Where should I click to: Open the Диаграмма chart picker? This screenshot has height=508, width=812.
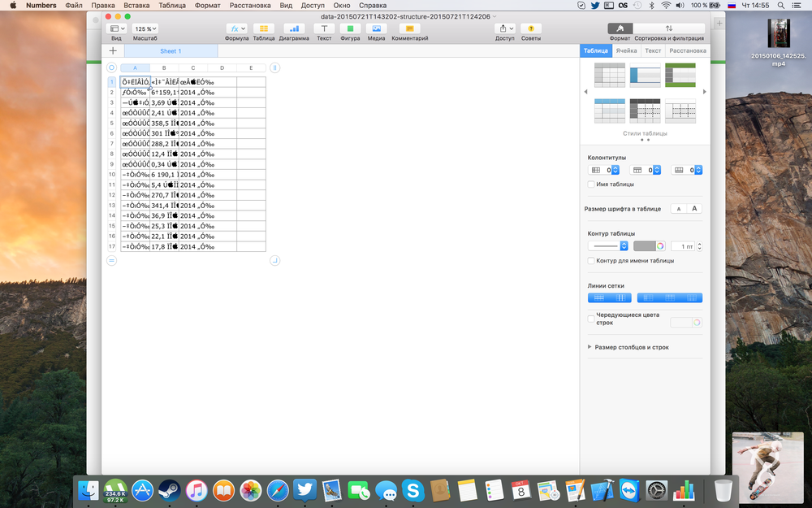pyautogui.click(x=294, y=29)
